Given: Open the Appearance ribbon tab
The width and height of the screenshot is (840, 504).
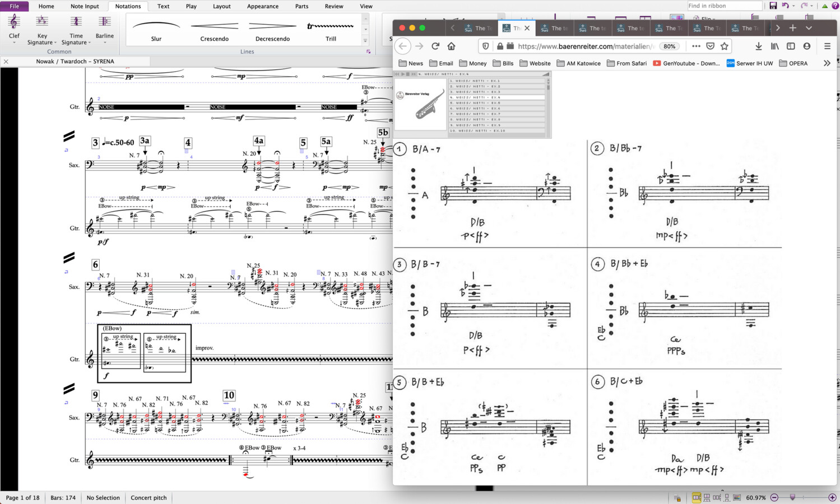Looking at the screenshot, I should click(x=262, y=6).
